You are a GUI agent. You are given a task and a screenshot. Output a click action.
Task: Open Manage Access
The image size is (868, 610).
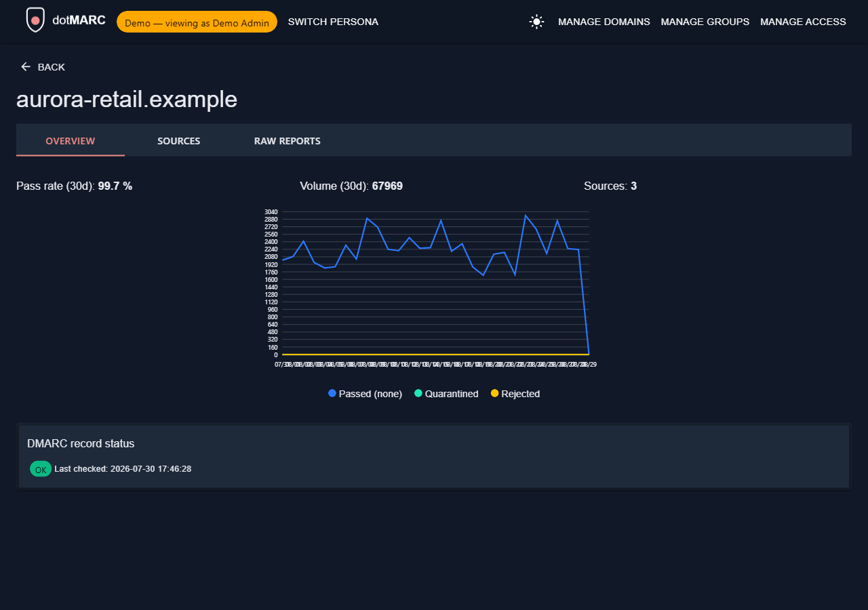coord(803,22)
